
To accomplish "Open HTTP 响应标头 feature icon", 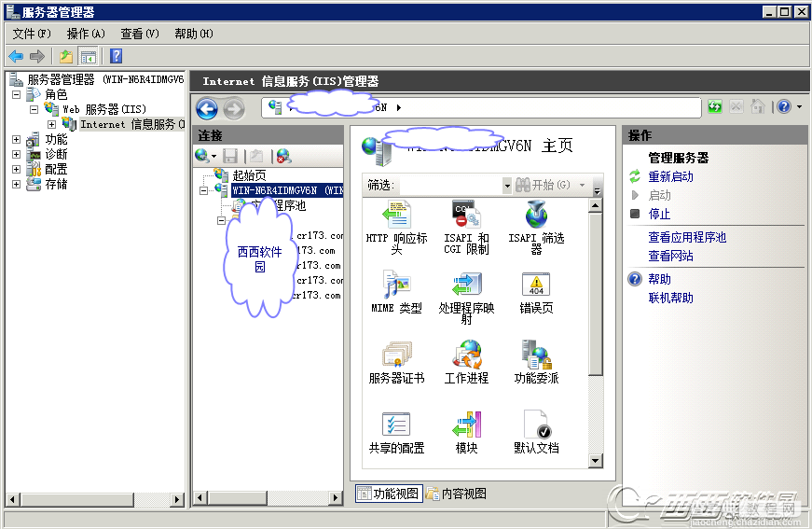I will pyautogui.click(x=397, y=215).
